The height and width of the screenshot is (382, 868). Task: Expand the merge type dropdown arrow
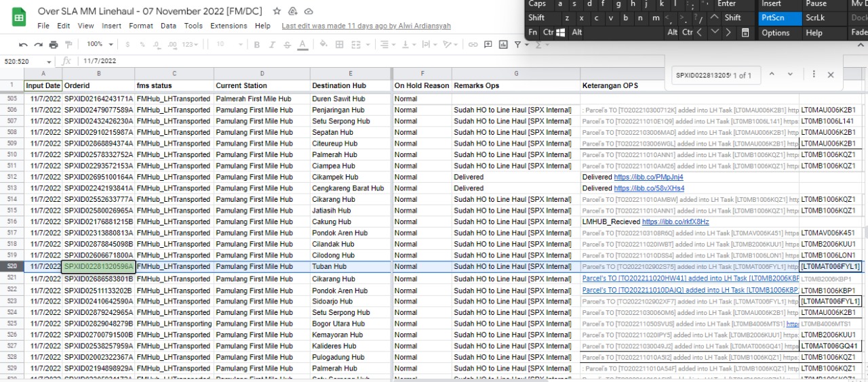367,45
